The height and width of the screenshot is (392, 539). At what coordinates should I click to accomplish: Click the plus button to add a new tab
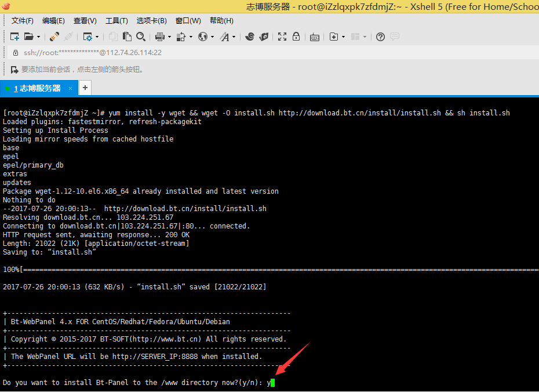click(x=85, y=88)
